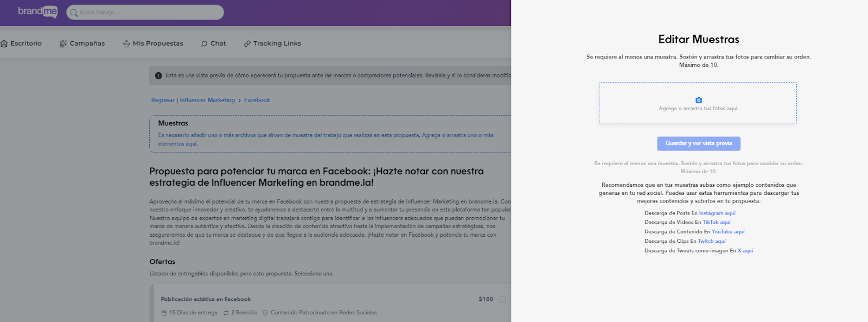The height and width of the screenshot is (322, 868).
Task: Click the Campañas icon
Action: coord(63,43)
